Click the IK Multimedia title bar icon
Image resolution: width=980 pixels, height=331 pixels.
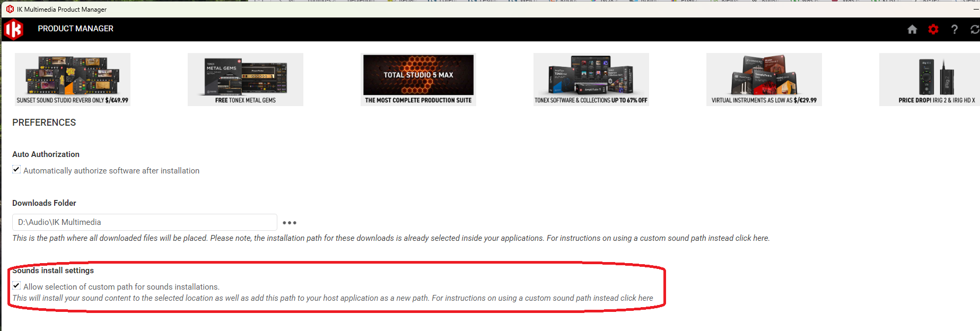coord(10,9)
